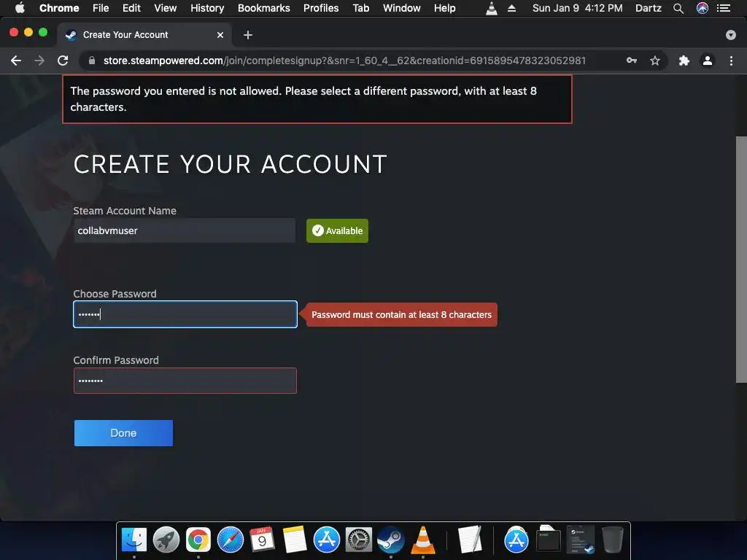Screen dimensions: 747x560
Task: Click the eject icon in menu bar
Action: [x=511, y=8]
